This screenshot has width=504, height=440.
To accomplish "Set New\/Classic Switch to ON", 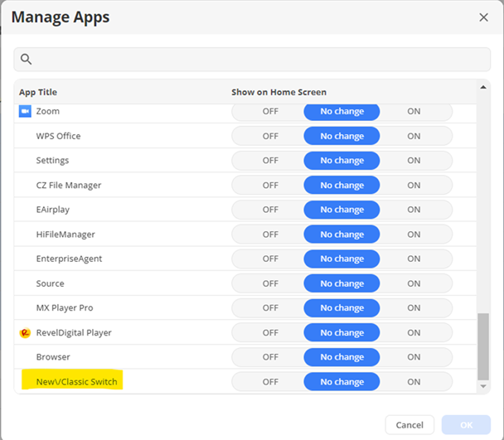I will pyautogui.click(x=414, y=382).
